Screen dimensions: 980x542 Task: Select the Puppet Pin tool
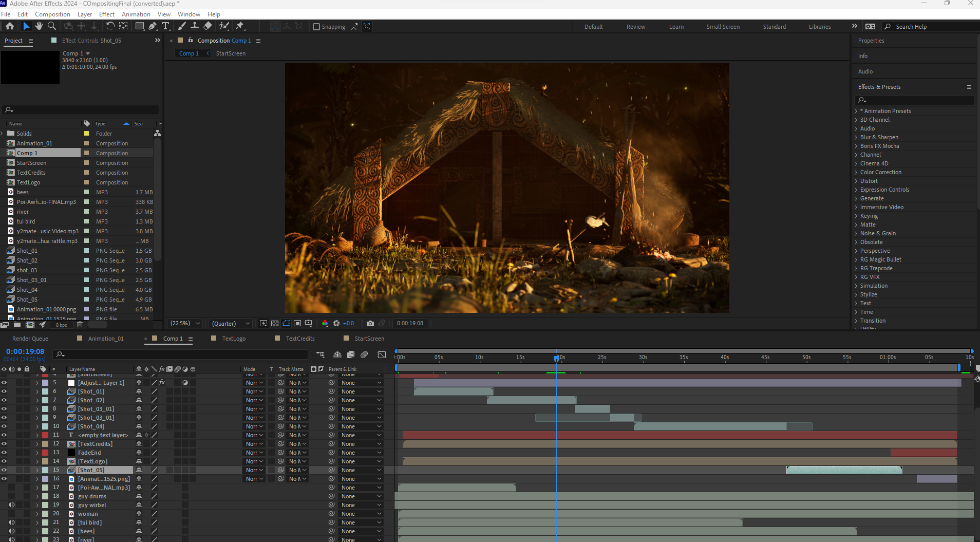click(240, 26)
